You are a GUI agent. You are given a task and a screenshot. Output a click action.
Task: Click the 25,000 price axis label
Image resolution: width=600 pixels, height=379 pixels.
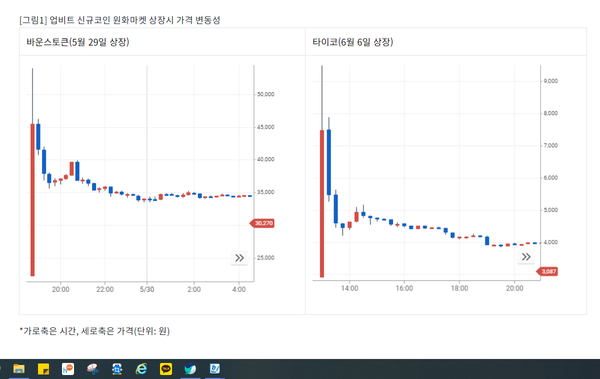click(266, 258)
